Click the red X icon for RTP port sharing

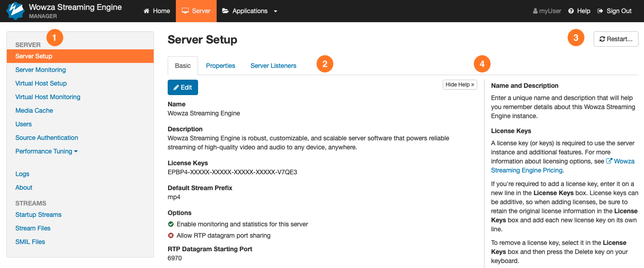click(171, 235)
